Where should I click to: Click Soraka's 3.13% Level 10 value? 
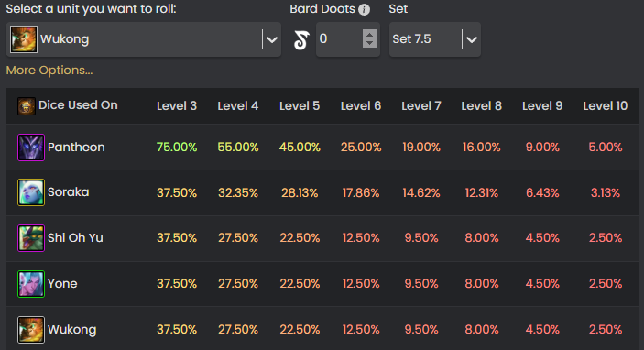coord(605,192)
